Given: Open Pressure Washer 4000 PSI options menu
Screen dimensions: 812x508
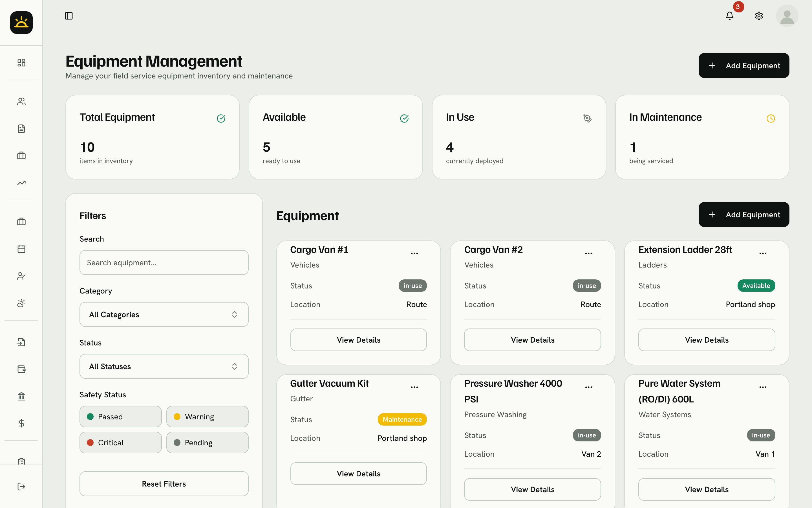Looking at the screenshot, I should click(588, 387).
